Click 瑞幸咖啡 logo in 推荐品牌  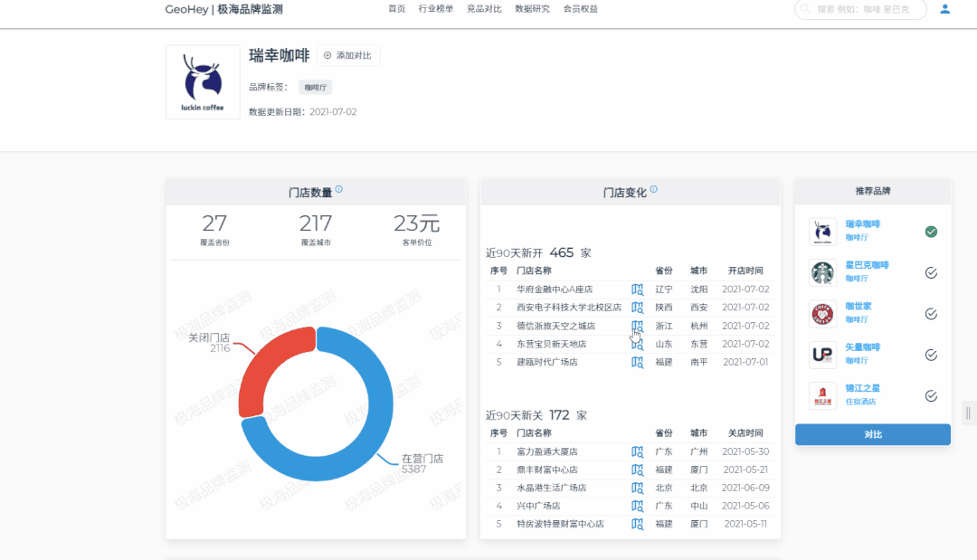822,232
